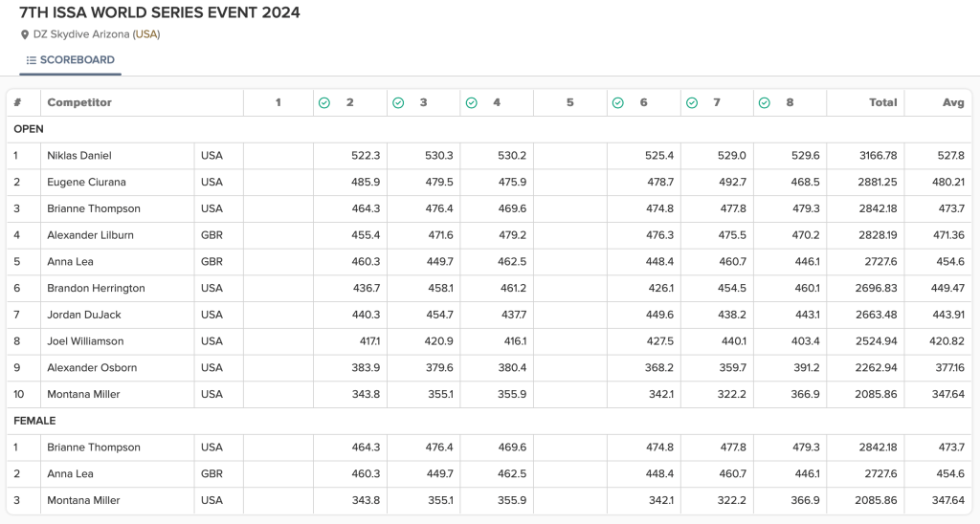The height and width of the screenshot is (524, 980).
Task: Click the USA link next to dropzone name
Action: coord(146,34)
